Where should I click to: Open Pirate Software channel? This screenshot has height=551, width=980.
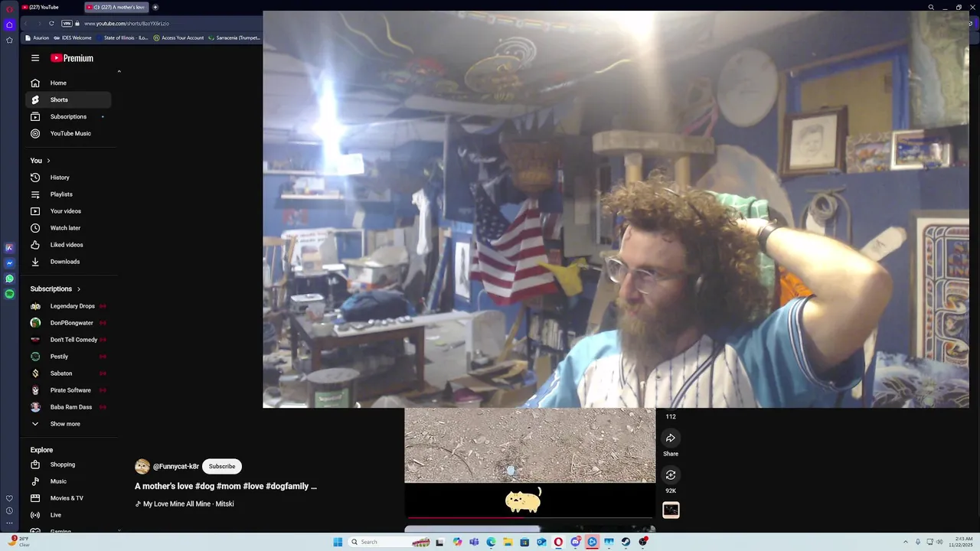tap(68, 390)
